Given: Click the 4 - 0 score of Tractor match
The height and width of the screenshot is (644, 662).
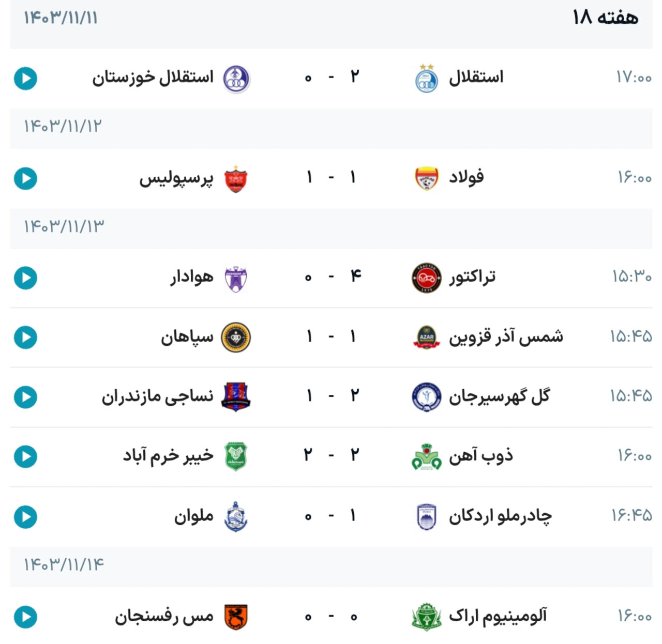Looking at the screenshot, I should coord(332,278).
